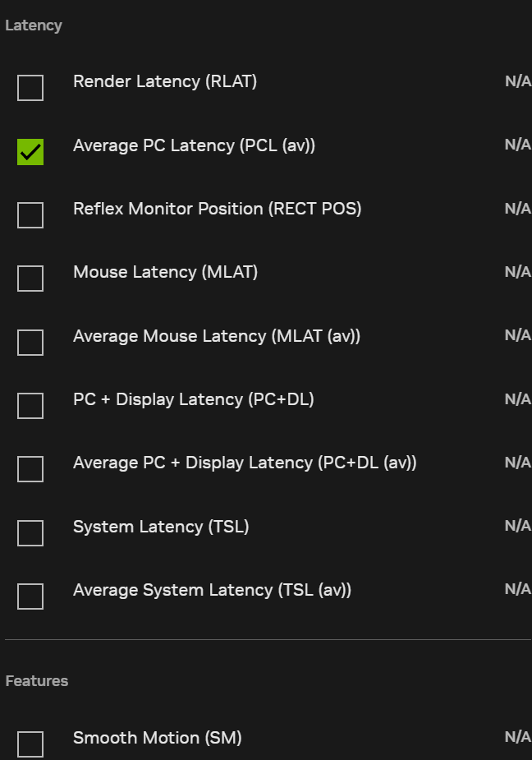The height and width of the screenshot is (760, 532).
Task: Uncheck the Average PC Latency checkbox
Action: click(x=30, y=151)
